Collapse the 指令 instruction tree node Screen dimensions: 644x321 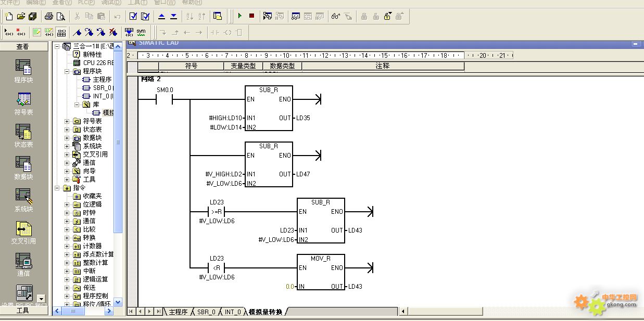click(x=57, y=188)
